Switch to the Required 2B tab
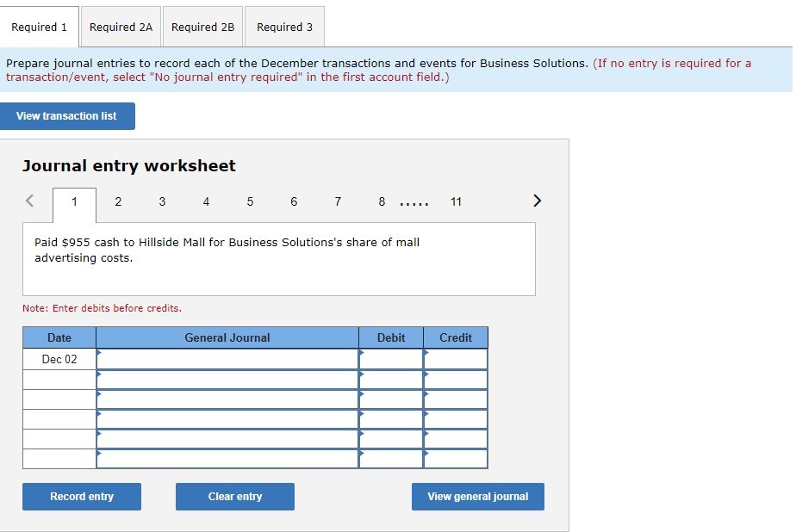Image resolution: width=796 pixels, height=532 pixels. point(202,27)
